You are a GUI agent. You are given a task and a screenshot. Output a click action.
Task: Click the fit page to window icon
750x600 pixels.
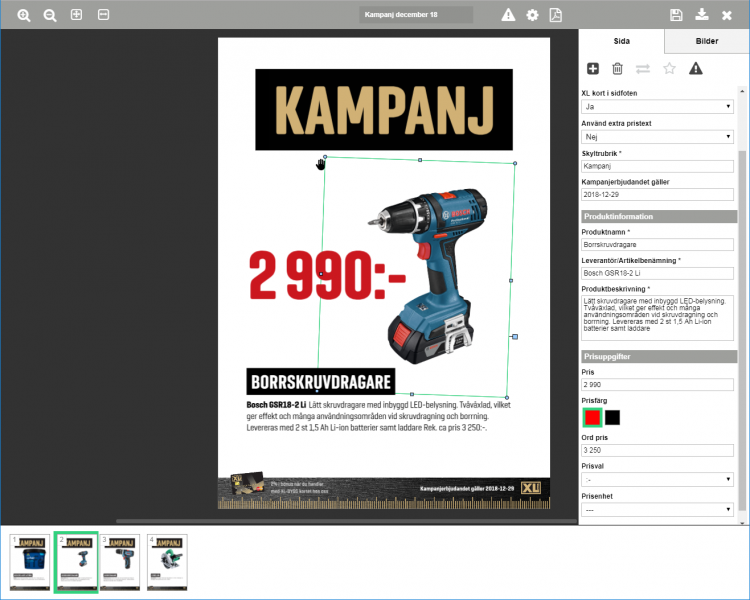77,14
